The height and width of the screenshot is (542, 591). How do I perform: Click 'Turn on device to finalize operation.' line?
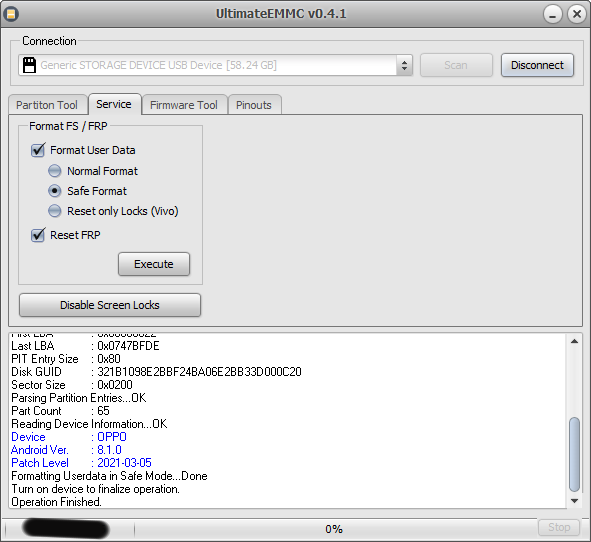pyautogui.click(x=96, y=489)
